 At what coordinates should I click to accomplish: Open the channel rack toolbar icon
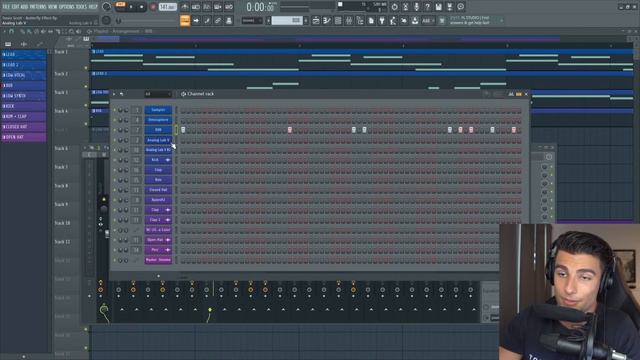tap(338, 20)
